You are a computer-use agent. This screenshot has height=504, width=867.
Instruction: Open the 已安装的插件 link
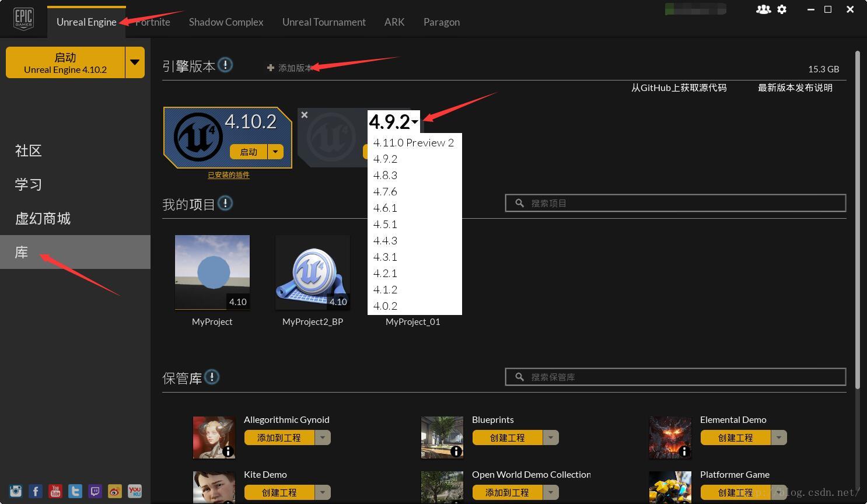coord(229,175)
